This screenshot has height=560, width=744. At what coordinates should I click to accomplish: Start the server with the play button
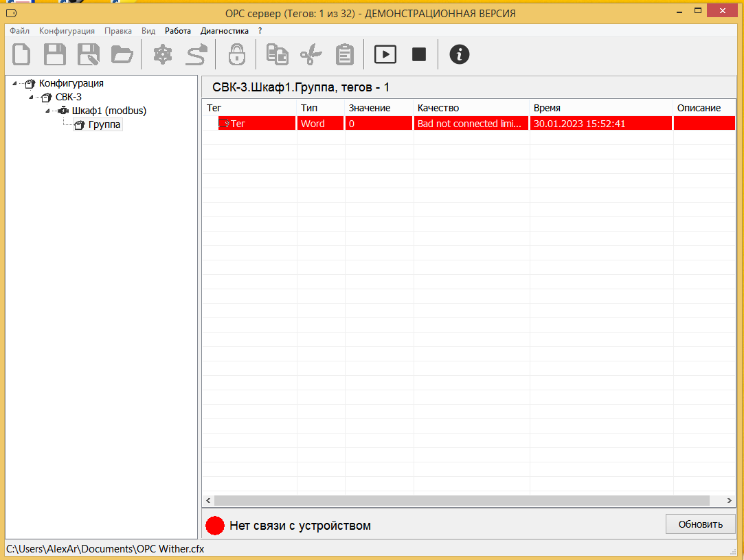point(385,54)
